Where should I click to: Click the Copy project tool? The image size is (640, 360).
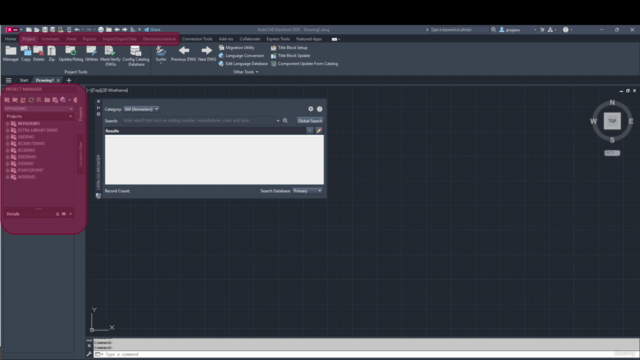coord(26,53)
